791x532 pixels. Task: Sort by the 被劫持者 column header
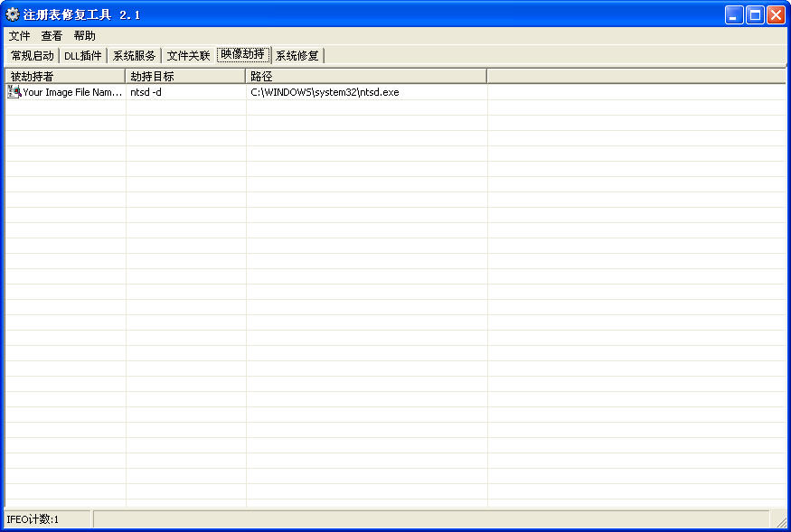(x=65, y=77)
